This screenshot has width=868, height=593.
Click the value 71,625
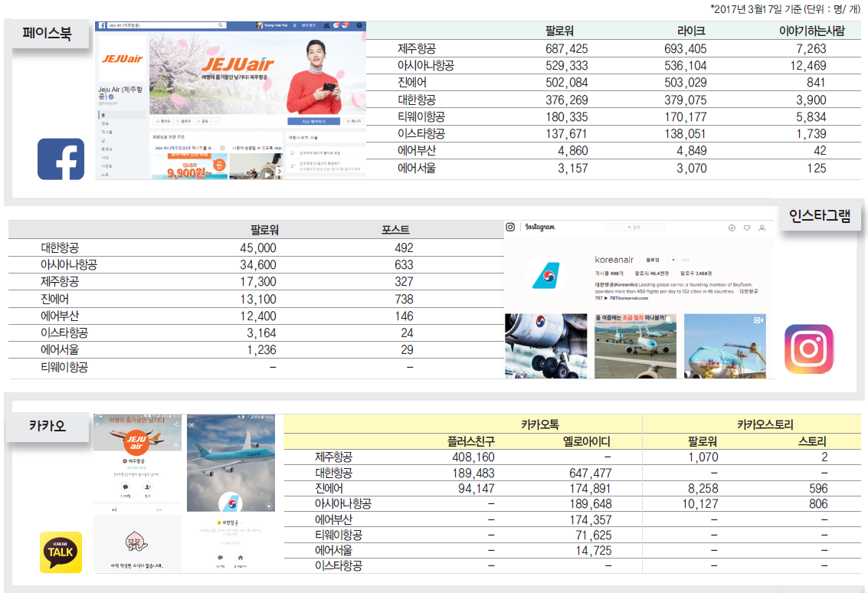pos(594,536)
